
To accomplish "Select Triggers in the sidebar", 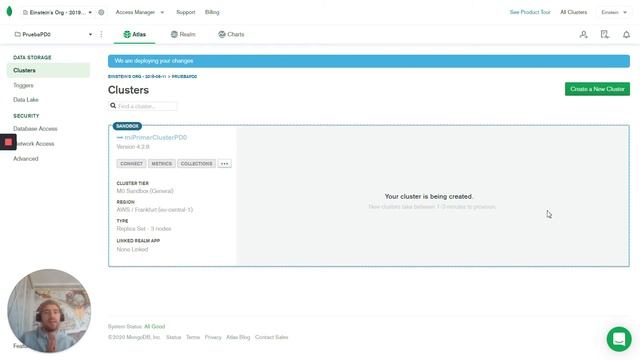I will (x=23, y=85).
